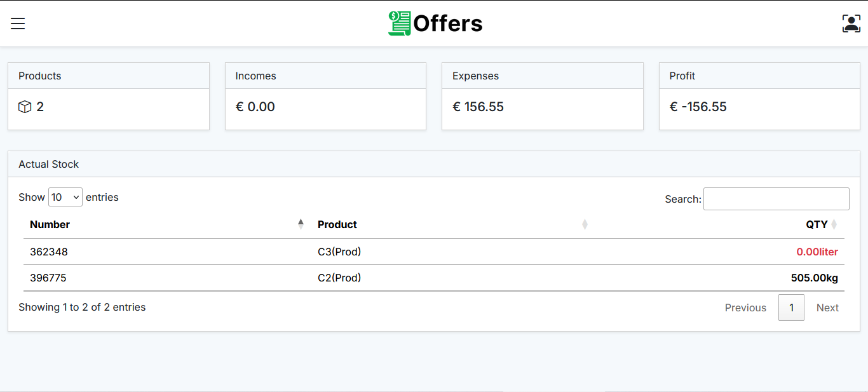
Task: Click the Previous pagination control
Action: 745,308
